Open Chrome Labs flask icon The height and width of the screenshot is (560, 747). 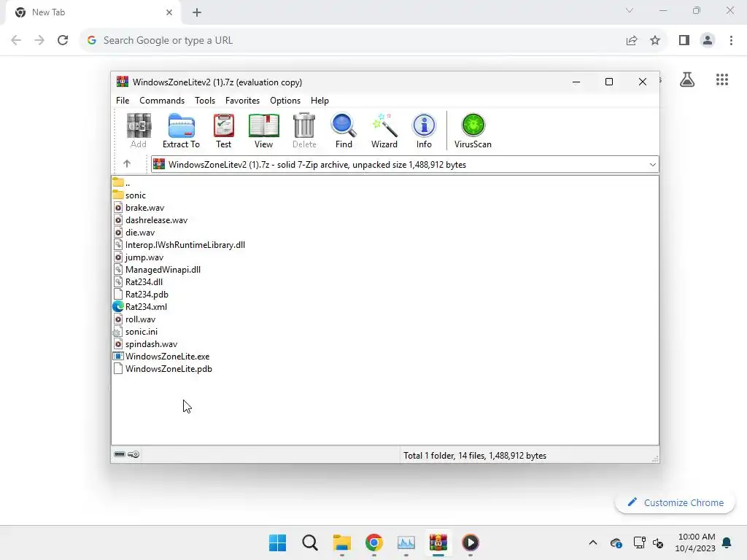tap(687, 79)
